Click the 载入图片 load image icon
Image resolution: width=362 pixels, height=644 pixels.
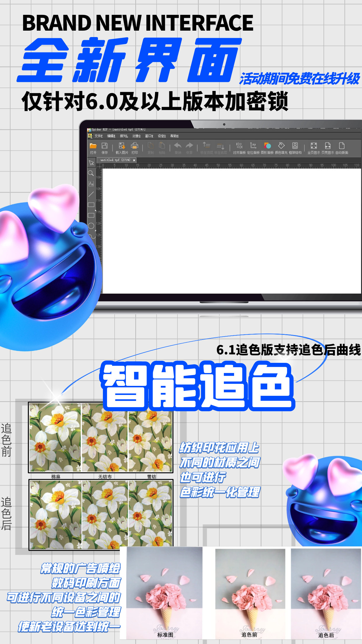pos(122,146)
